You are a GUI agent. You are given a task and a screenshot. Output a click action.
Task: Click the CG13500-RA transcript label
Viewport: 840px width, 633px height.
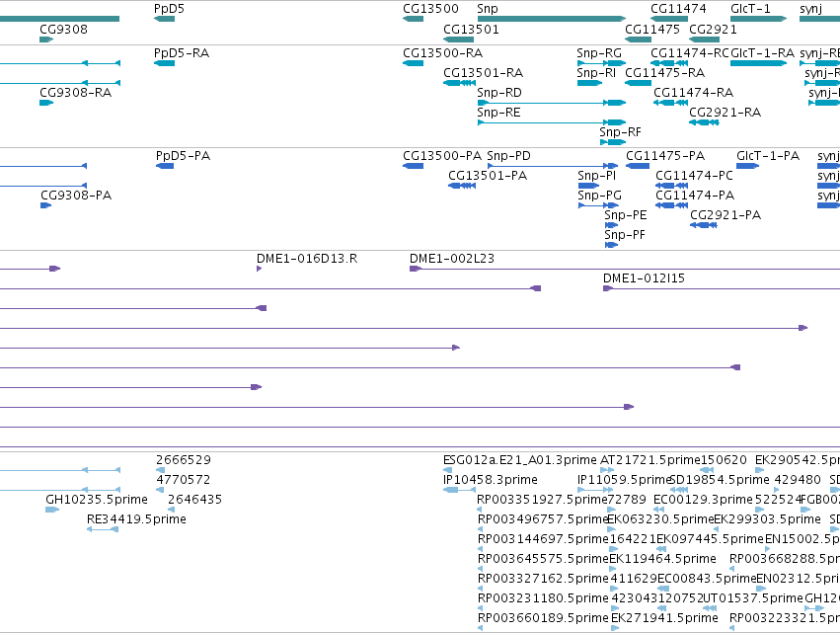tap(442, 53)
